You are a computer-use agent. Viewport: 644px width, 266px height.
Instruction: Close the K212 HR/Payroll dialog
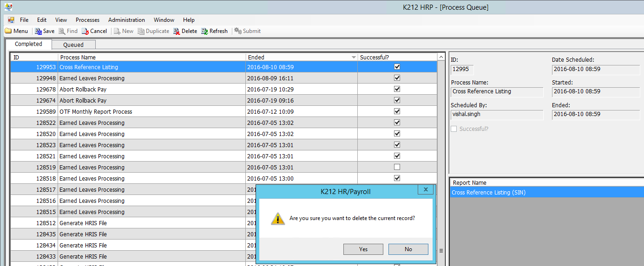(x=425, y=189)
